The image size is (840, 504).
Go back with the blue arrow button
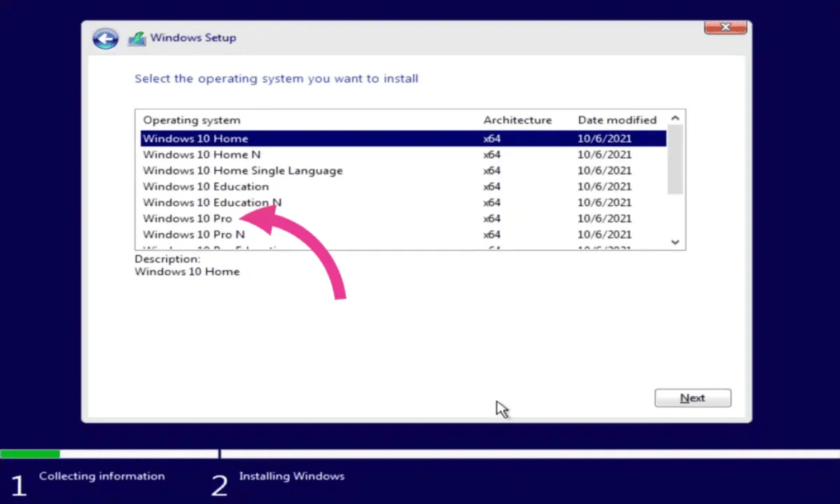(106, 38)
